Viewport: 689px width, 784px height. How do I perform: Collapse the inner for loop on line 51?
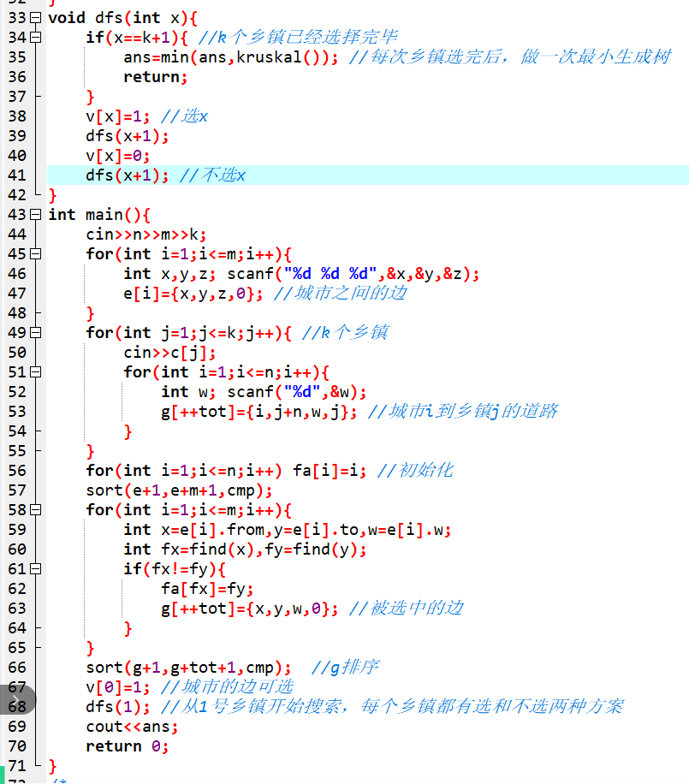(34, 372)
